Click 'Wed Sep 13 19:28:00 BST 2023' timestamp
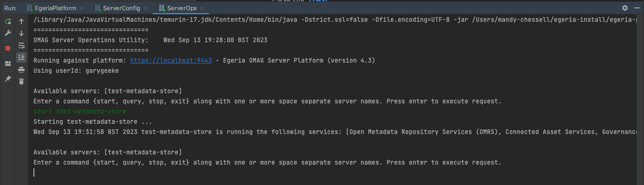 click(x=216, y=40)
